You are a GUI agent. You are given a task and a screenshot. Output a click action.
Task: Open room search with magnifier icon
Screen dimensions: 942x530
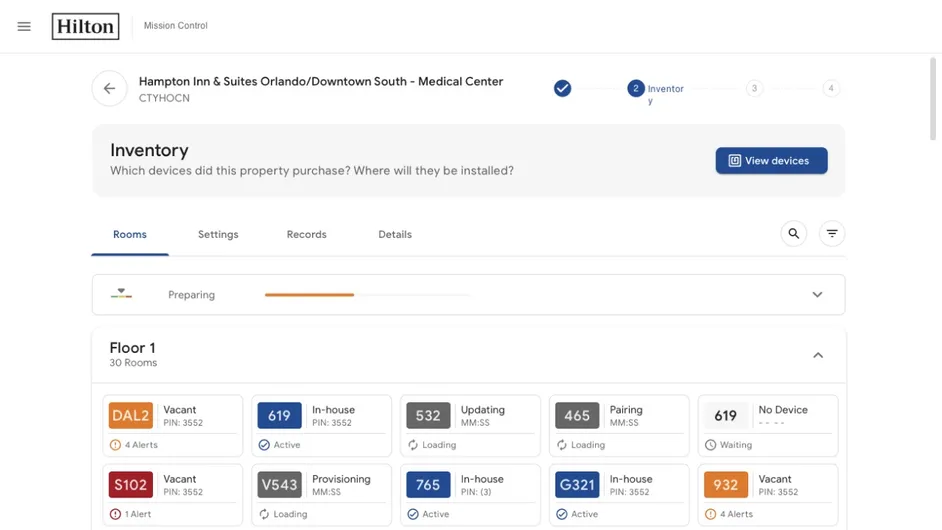coord(794,233)
